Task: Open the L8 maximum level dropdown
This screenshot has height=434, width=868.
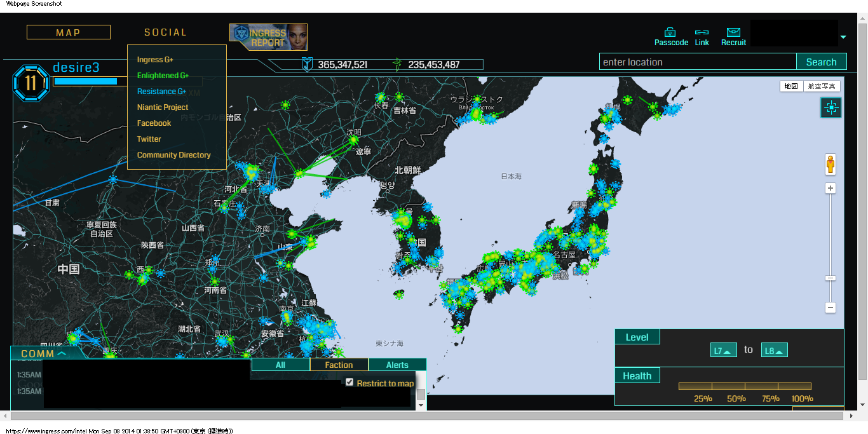Action: tap(775, 350)
